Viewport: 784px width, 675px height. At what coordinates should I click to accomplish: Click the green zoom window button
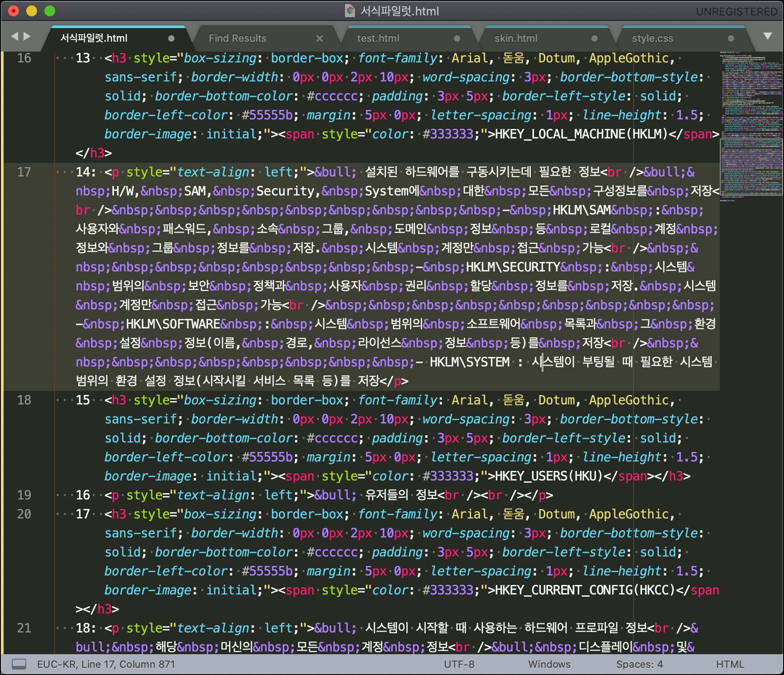point(49,11)
